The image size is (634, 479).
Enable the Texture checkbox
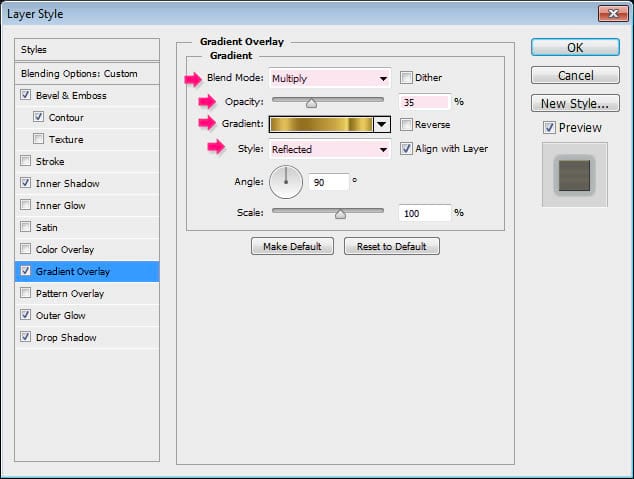38,139
